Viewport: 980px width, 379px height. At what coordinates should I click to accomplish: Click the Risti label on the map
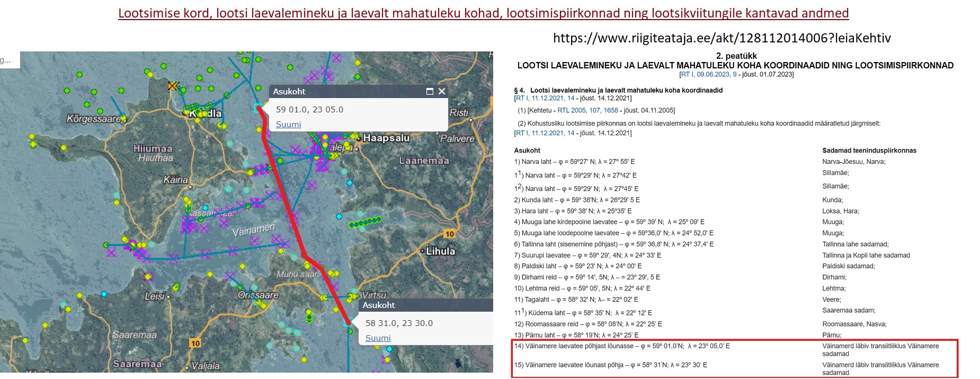(459, 112)
